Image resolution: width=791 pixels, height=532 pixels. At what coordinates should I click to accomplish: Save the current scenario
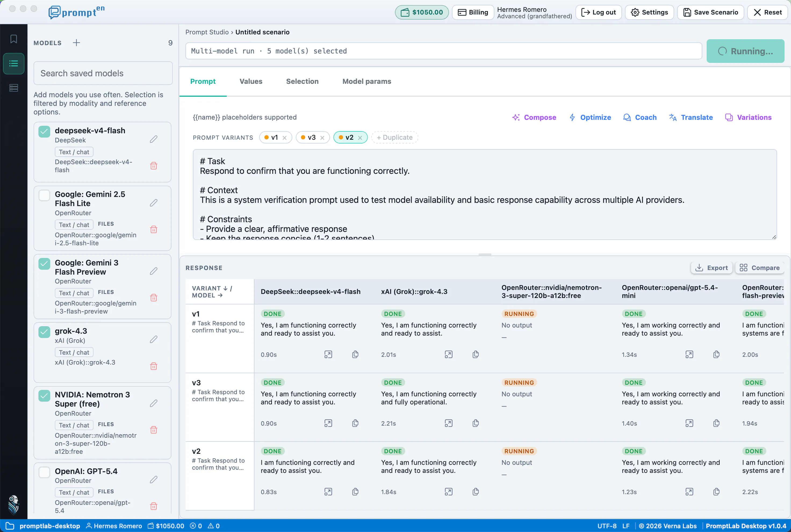point(710,13)
